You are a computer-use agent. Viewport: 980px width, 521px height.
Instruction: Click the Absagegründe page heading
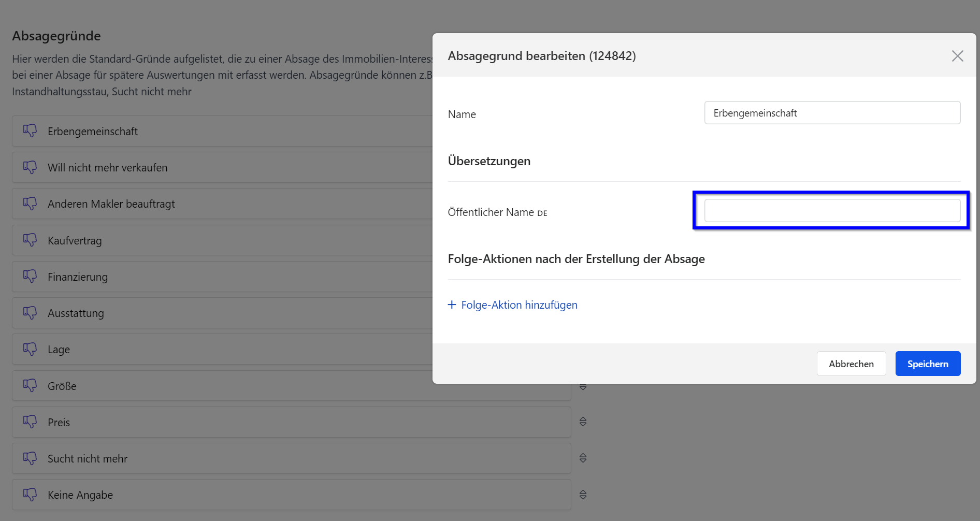56,36
